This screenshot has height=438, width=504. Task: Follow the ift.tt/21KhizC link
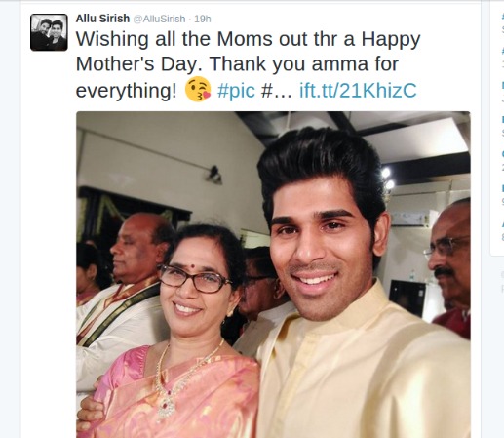point(358,90)
